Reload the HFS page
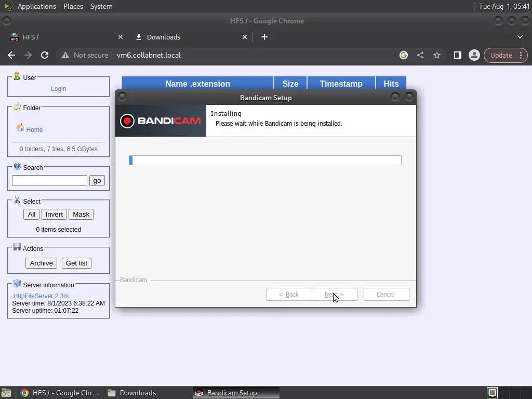 [45, 55]
